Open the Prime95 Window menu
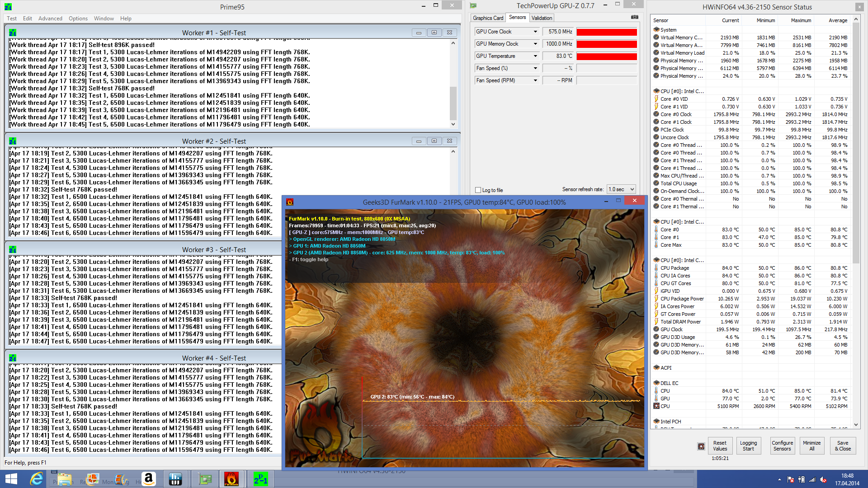Viewport: 868px width, 488px height. pos(104,19)
